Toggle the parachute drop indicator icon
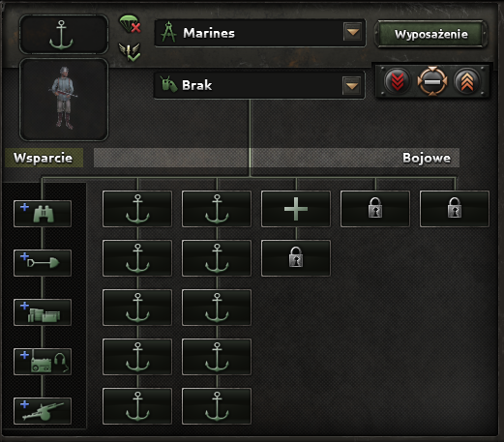The width and height of the screenshot is (504, 442). point(130,24)
